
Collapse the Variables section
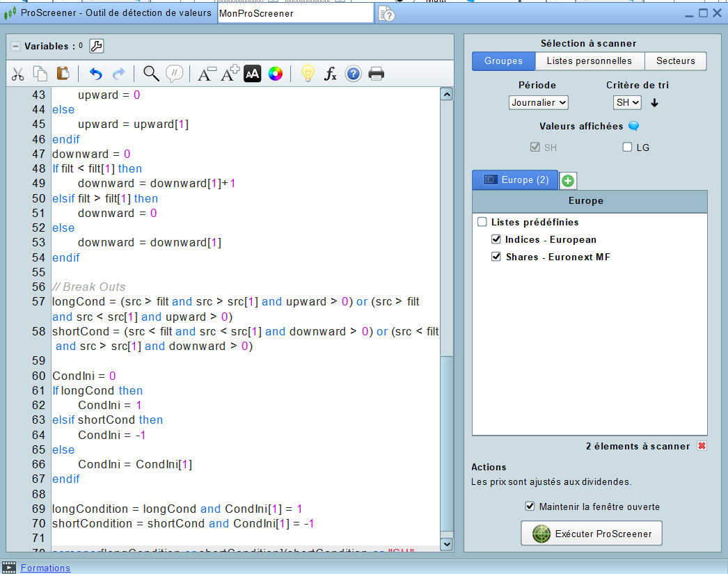click(x=15, y=46)
